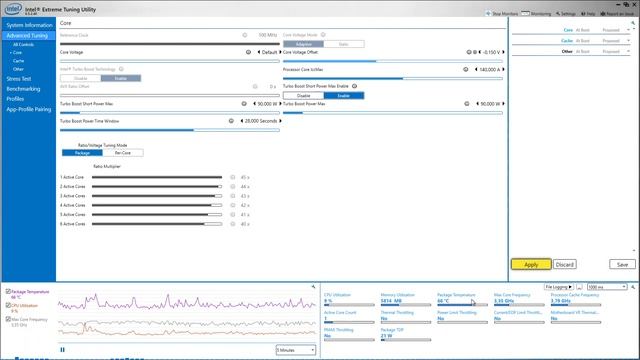Click the info icon beside Processor Core IccMax
This screenshot has height=360, width=640.
tap(466, 69)
